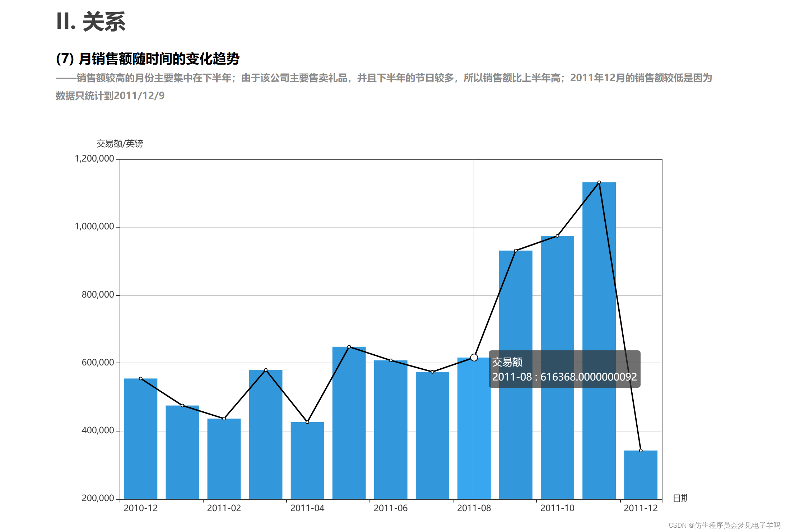Click the '2011-04' x-axis label
The height and width of the screenshot is (532, 786).
click(x=307, y=508)
